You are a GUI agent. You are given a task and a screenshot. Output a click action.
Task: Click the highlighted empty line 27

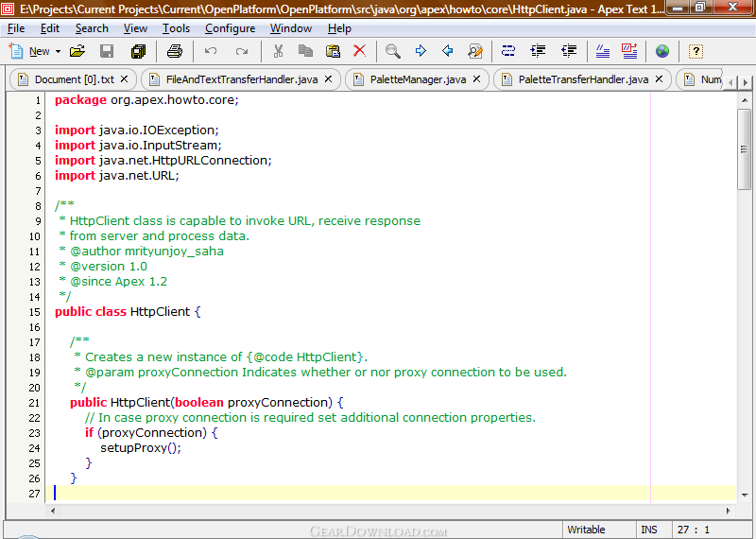pos(390,494)
